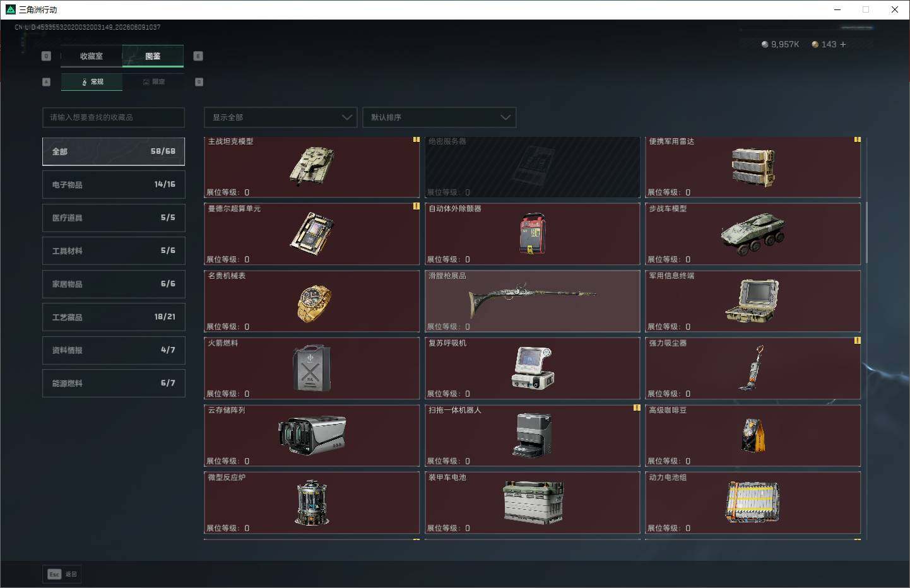Image resolution: width=910 pixels, height=588 pixels.
Task: Open the 强力吸尘器 vacuum item
Action: [x=753, y=368]
